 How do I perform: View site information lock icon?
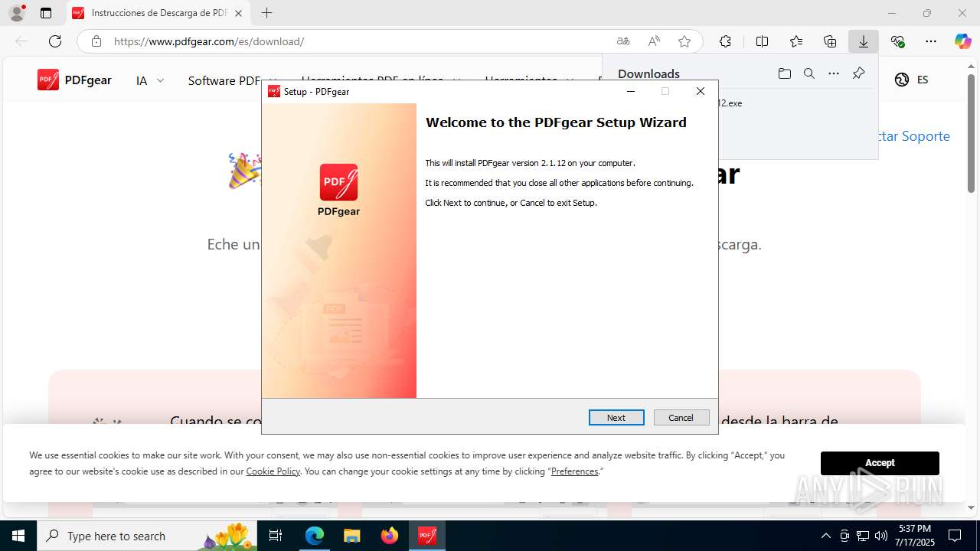click(96, 41)
